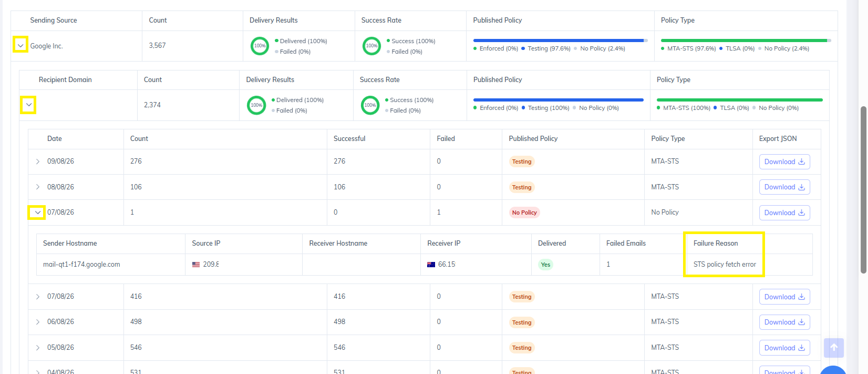
Task: Click the Australian flag icon beside Receiver IP
Action: pos(431,265)
